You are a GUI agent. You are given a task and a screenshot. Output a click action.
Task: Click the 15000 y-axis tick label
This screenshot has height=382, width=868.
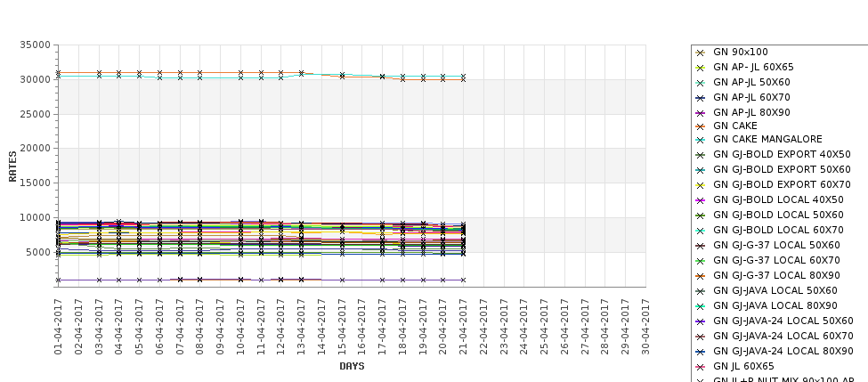pos(36,183)
